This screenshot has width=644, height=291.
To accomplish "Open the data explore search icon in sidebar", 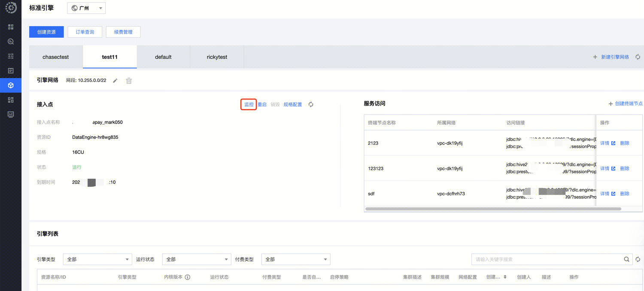I will click(11, 42).
